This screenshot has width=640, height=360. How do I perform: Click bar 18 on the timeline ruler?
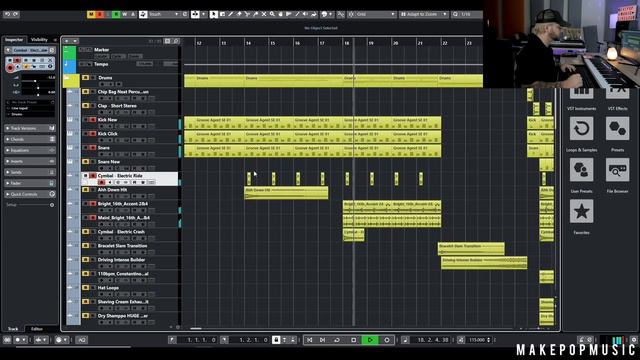(347, 42)
